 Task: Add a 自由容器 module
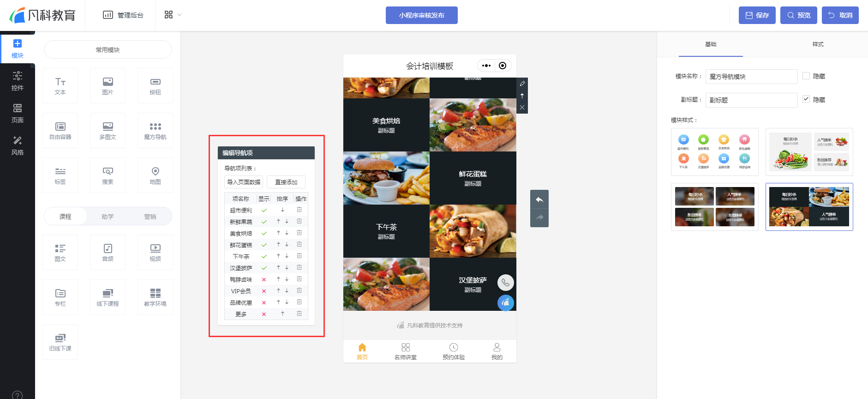pyautogui.click(x=60, y=130)
